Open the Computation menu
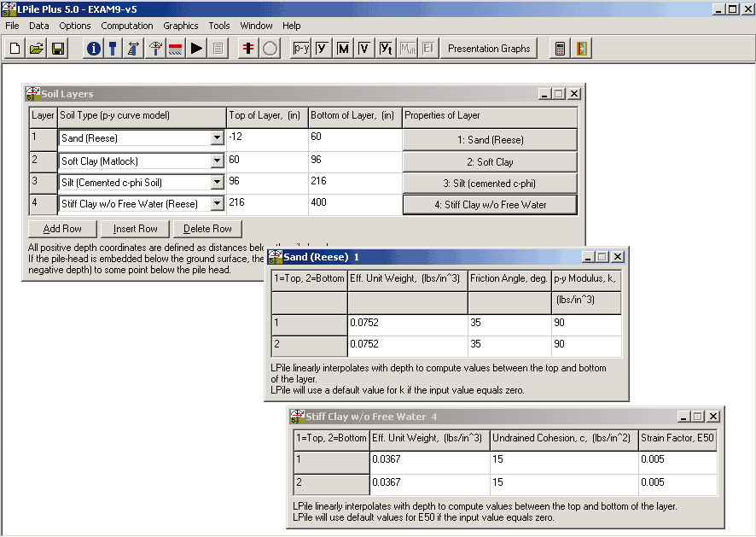 pyautogui.click(x=127, y=26)
